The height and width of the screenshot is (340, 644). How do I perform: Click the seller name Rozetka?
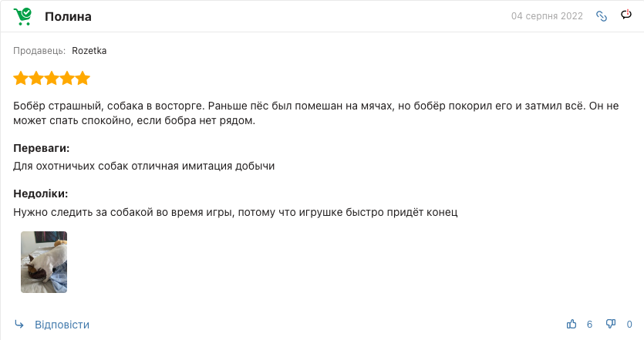point(89,51)
